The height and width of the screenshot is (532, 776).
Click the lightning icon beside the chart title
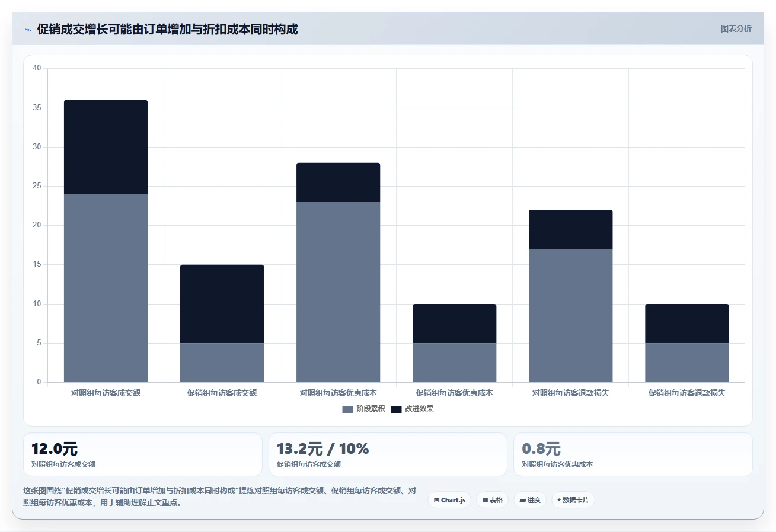pos(28,30)
